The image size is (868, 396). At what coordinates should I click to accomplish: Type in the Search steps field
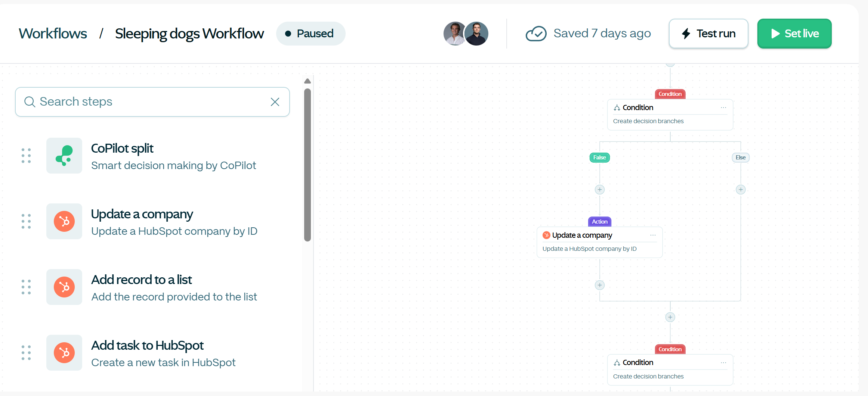[152, 102]
